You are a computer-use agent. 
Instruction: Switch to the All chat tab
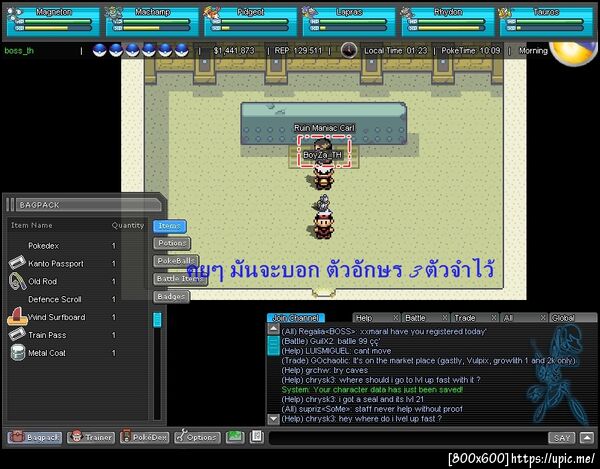pyautogui.click(x=520, y=318)
